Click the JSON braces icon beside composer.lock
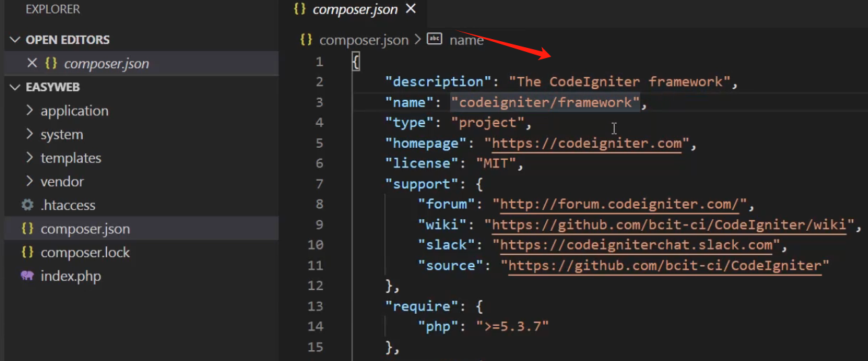 (x=28, y=252)
